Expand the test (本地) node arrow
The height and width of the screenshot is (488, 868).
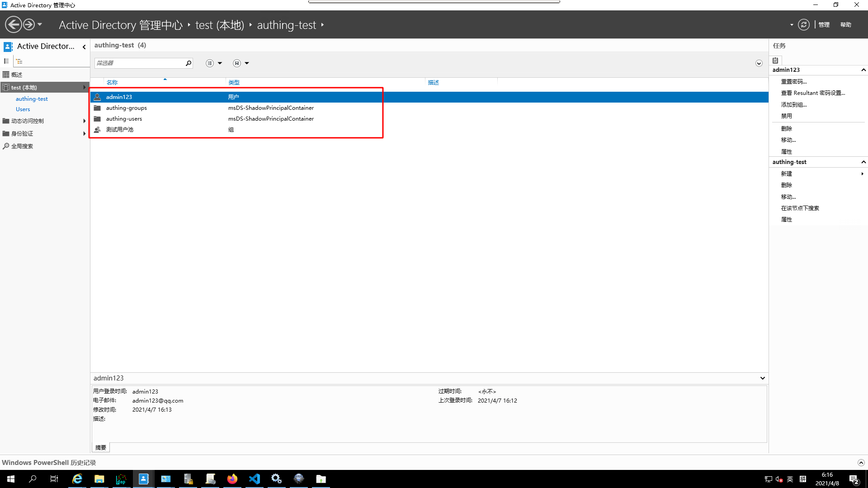[x=84, y=87]
